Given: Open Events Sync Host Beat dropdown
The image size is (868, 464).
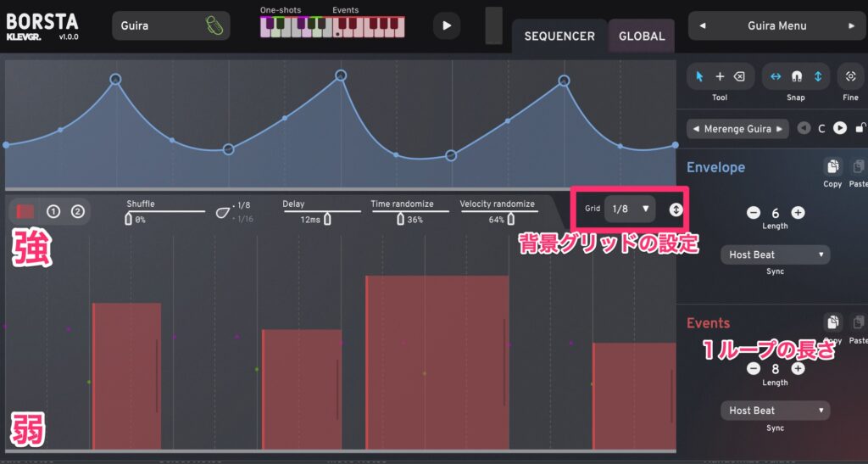Looking at the screenshot, I should 775,411.
